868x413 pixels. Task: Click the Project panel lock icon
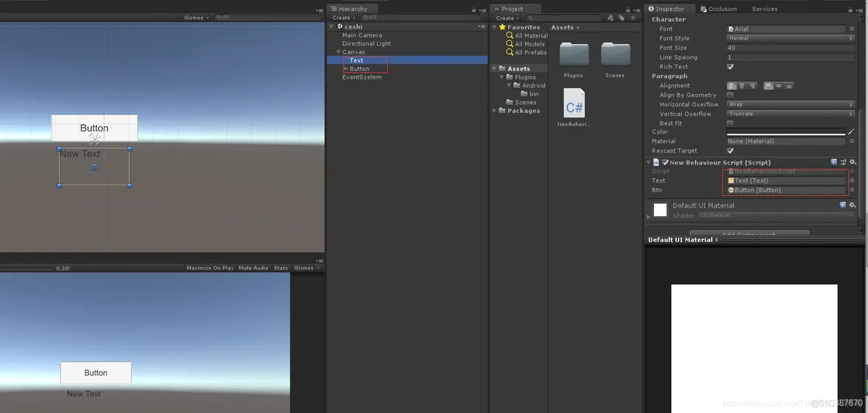point(629,10)
